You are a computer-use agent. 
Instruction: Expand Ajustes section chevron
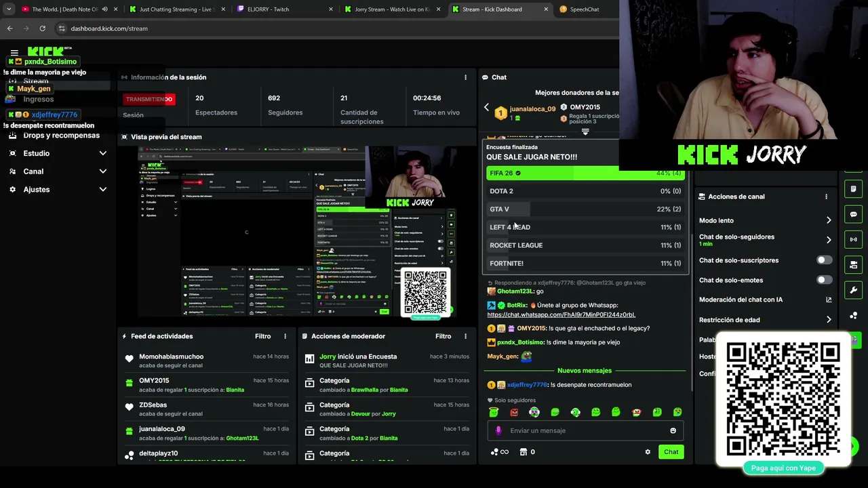(102, 190)
